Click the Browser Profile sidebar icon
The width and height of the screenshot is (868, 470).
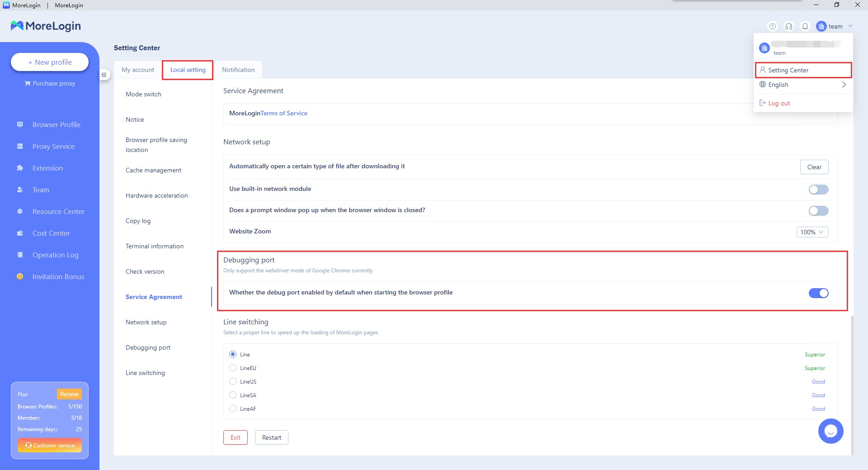tap(20, 124)
